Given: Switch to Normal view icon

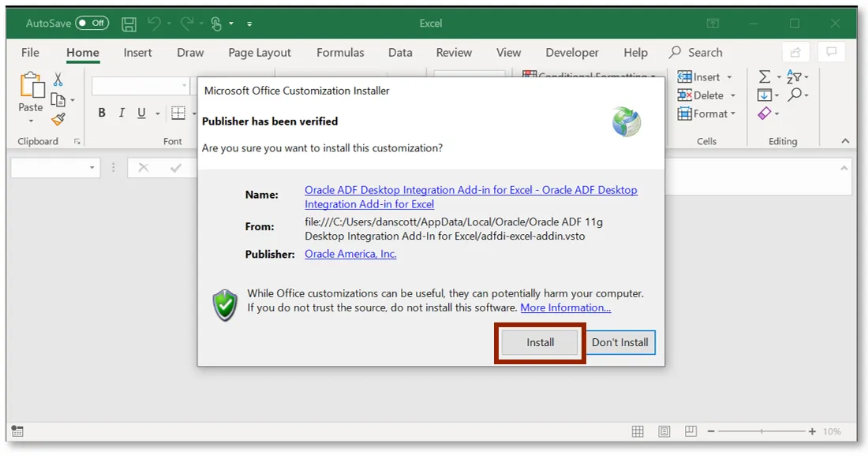Looking at the screenshot, I should coord(638,431).
